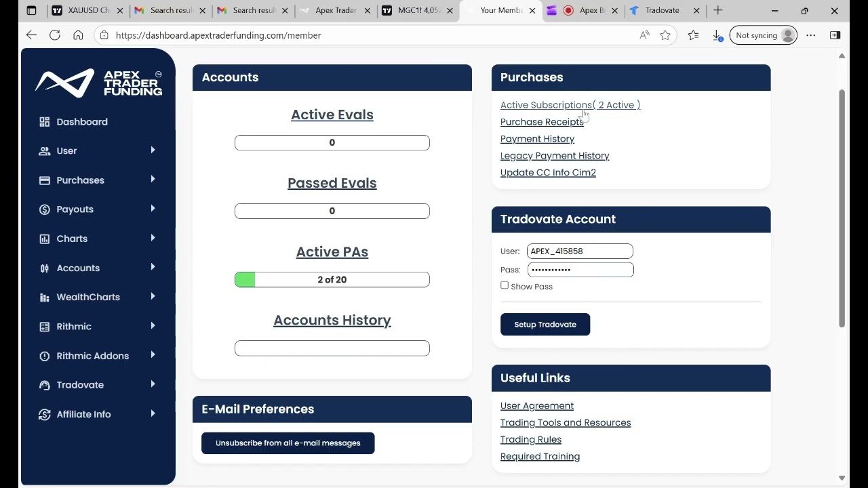Screen dimensions: 868x488
Task: Add page to favorites with star icon
Action: point(665,35)
